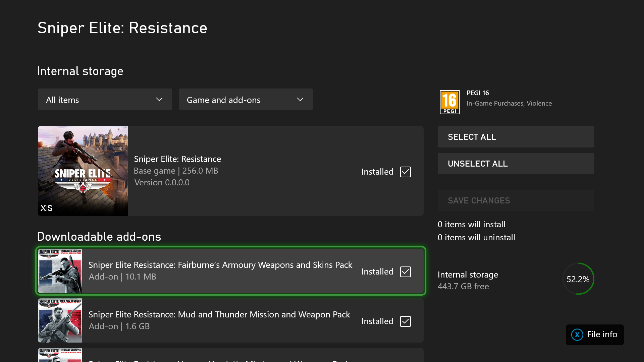Click the partially visible Vercors Vendetta pack thumbnail
The height and width of the screenshot is (362, 644).
point(60,355)
